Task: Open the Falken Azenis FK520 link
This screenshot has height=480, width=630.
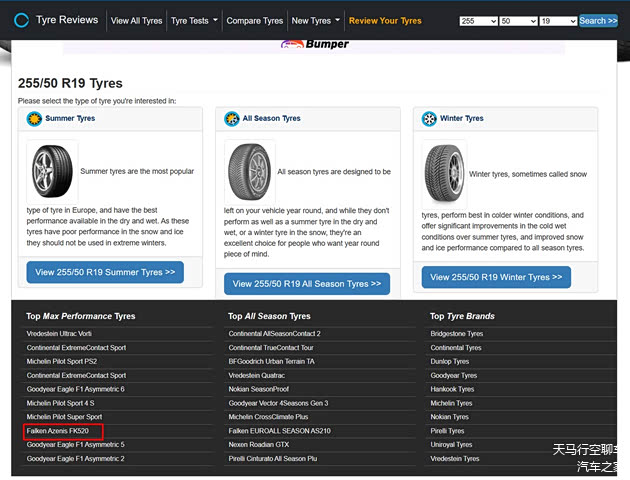Action: pos(58,431)
